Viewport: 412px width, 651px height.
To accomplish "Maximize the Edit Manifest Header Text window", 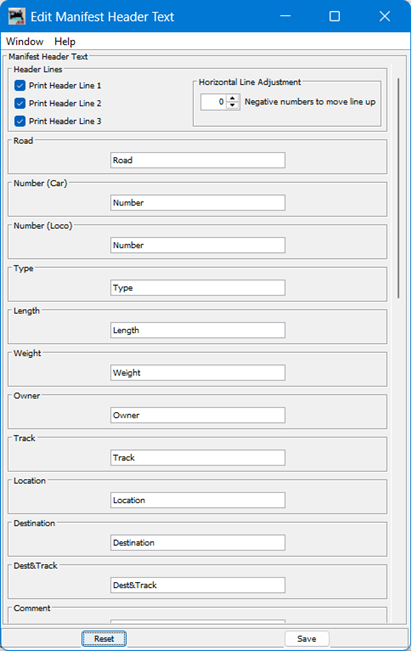I will (334, 16).
